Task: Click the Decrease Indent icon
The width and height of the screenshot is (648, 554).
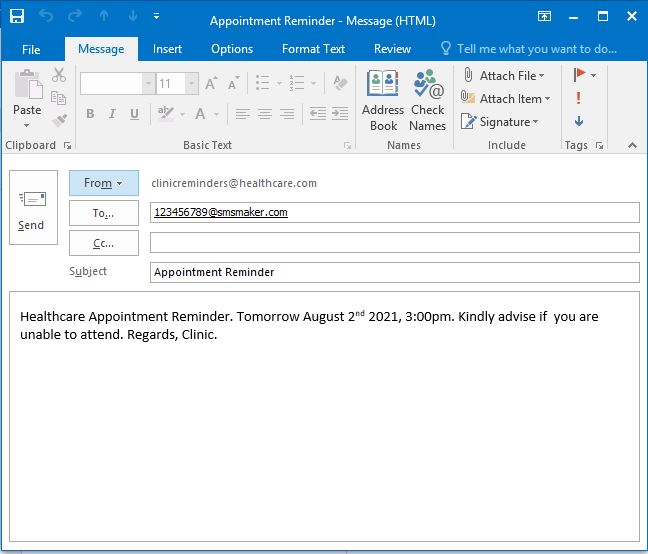Action: click(318, 113)
